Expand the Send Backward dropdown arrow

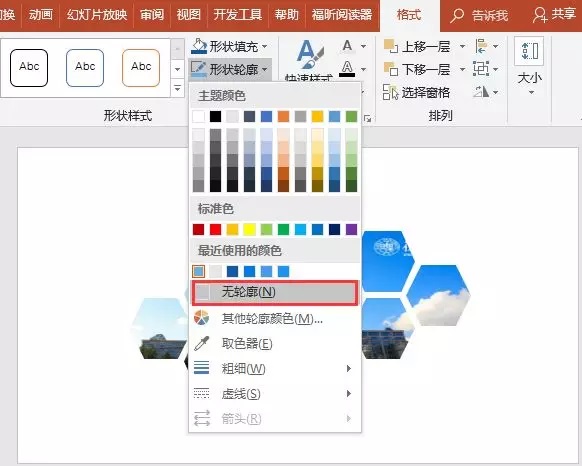[462, 69]
